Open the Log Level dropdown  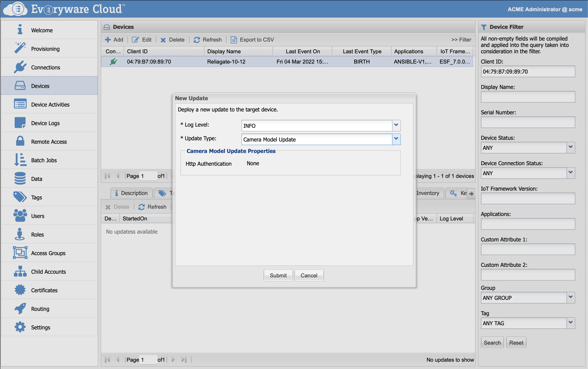(x=396, y=125)
